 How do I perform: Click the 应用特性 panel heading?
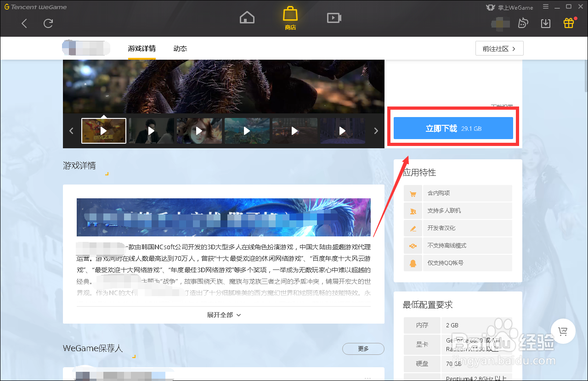click(419, 173)
